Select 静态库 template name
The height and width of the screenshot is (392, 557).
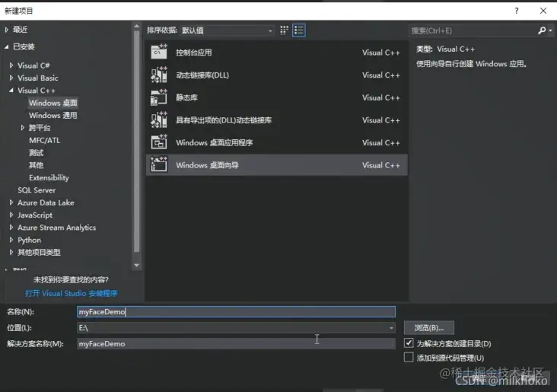click(x=187, y=97)
